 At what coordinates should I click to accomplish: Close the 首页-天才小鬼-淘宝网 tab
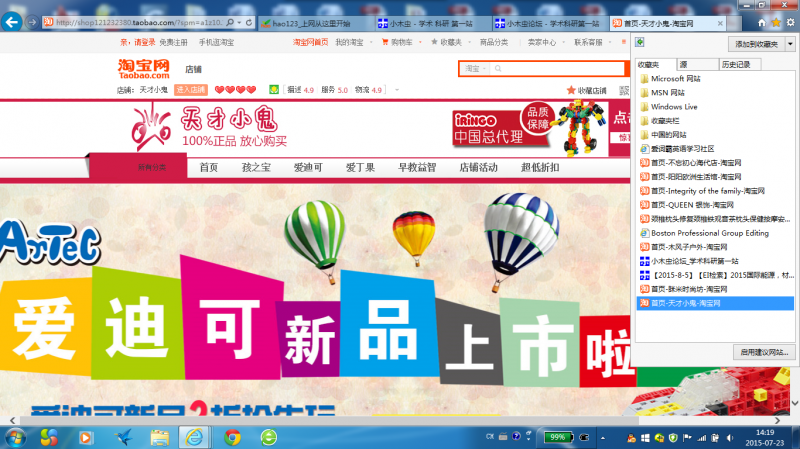click(720, 23)
